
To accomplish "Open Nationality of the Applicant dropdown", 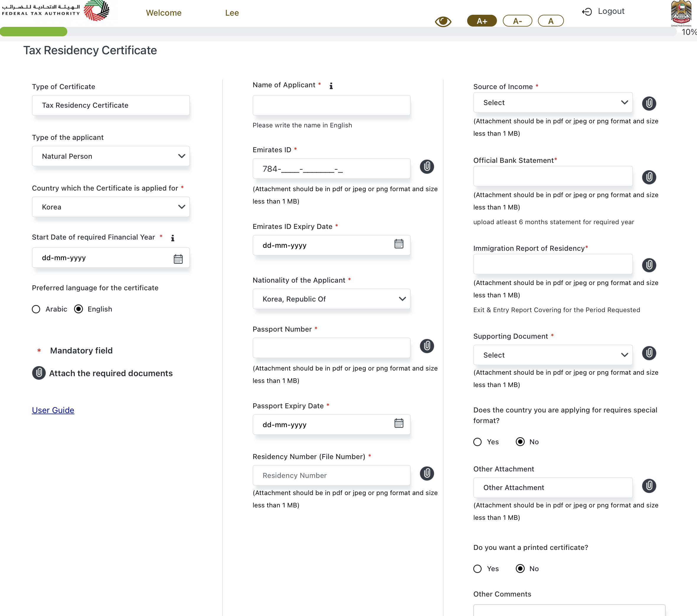I will (x=331, y=299).
